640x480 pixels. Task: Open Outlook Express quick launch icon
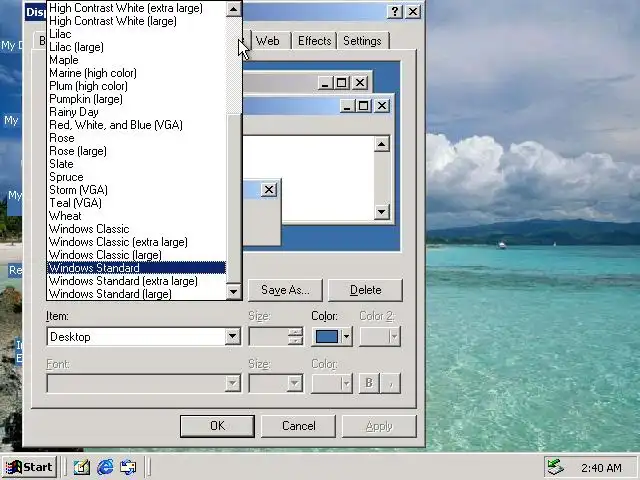tap(129, 467)
